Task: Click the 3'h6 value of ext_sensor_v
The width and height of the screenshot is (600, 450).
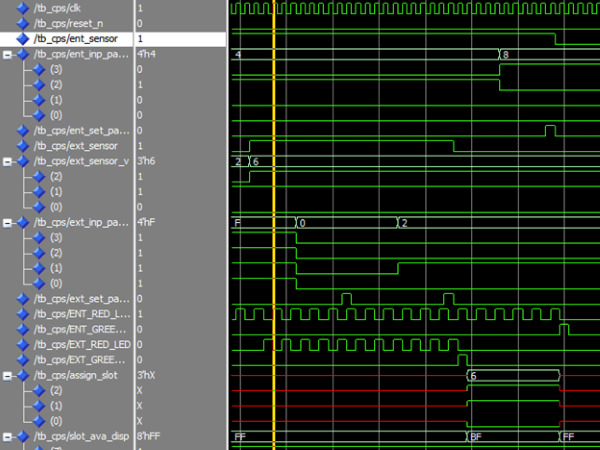Action: 147,161
